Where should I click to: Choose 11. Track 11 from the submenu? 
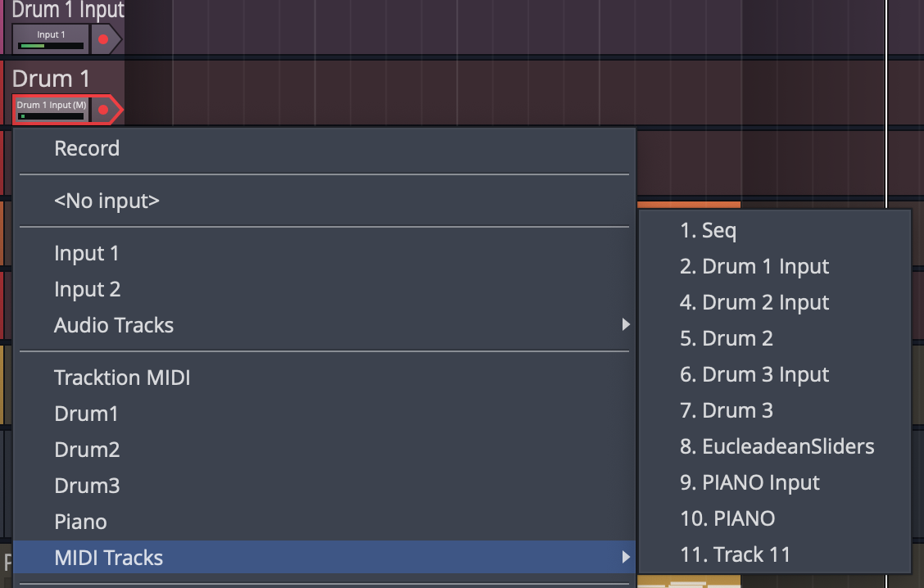click(x=735, y=554)
